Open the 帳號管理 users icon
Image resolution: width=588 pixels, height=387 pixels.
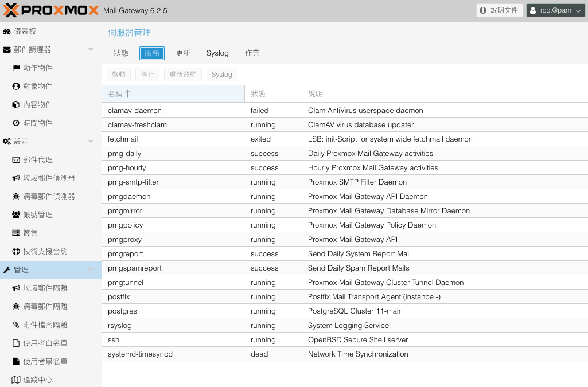click(x=15, y=215)
